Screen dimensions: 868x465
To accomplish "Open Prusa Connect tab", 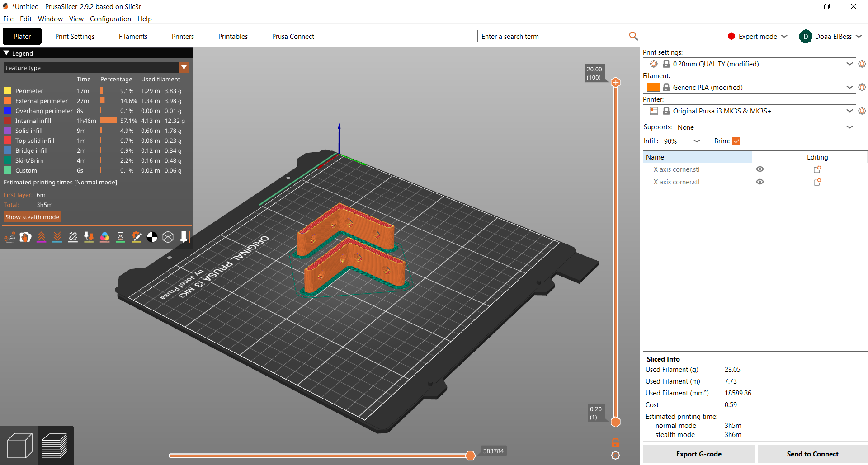I will (293, 37).
